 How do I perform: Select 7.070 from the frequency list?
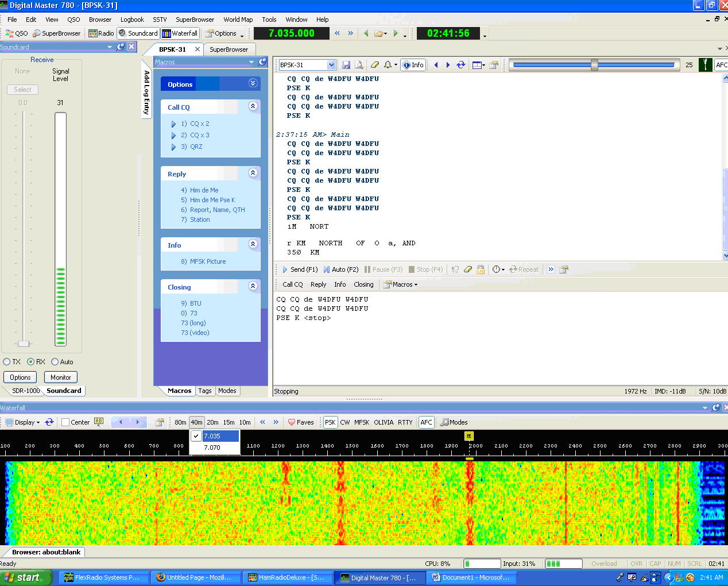[x=212, y=448]
